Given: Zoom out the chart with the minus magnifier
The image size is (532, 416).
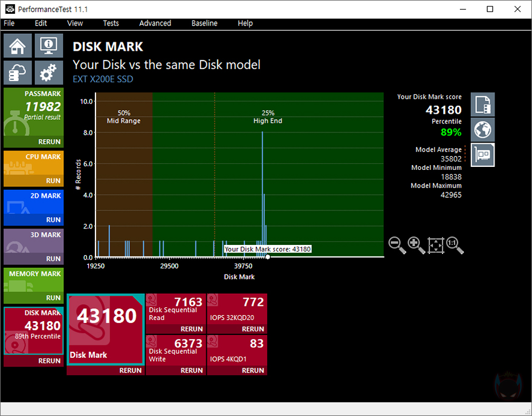Looking at the screenshot, I should (397, 245).
